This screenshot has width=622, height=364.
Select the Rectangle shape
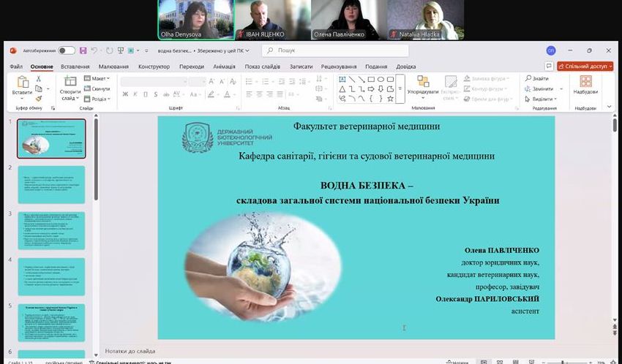(371, 79)
